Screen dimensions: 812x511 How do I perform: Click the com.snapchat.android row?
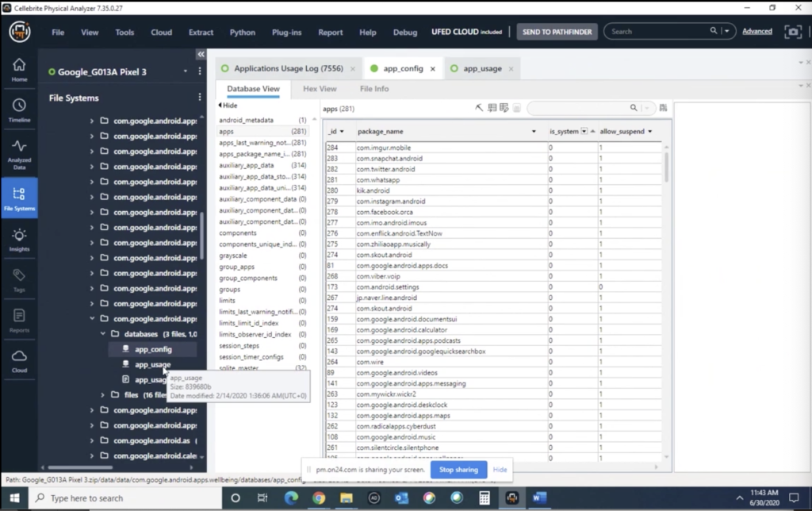[x=493, y=158]
